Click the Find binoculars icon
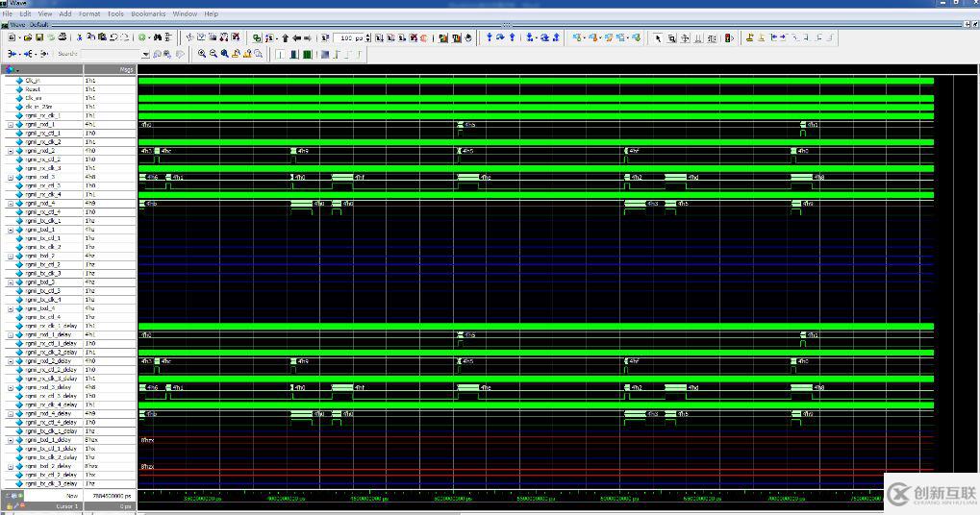980x515 pixels. [158, 37]
